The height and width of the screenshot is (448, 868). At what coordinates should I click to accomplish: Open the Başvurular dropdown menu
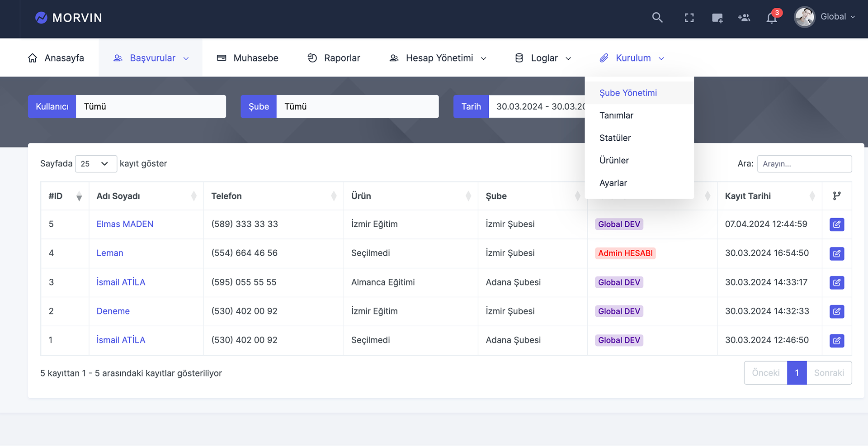click(x=151, y=58)
